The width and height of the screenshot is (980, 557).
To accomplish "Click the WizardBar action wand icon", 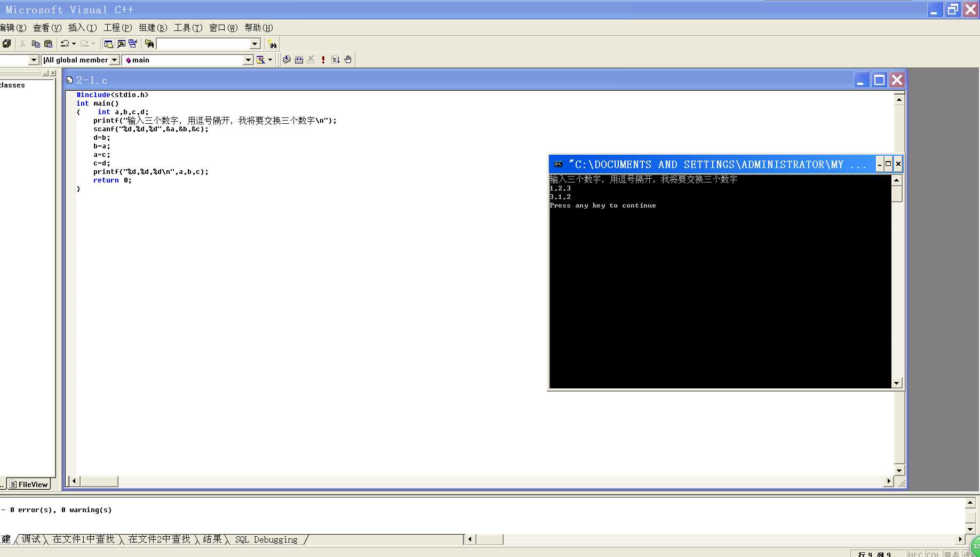I will 260,60.
